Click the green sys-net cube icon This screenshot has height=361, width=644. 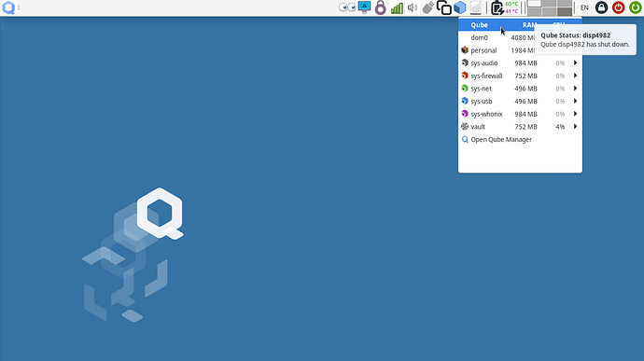pyautogui.click(x=465, y=89)
